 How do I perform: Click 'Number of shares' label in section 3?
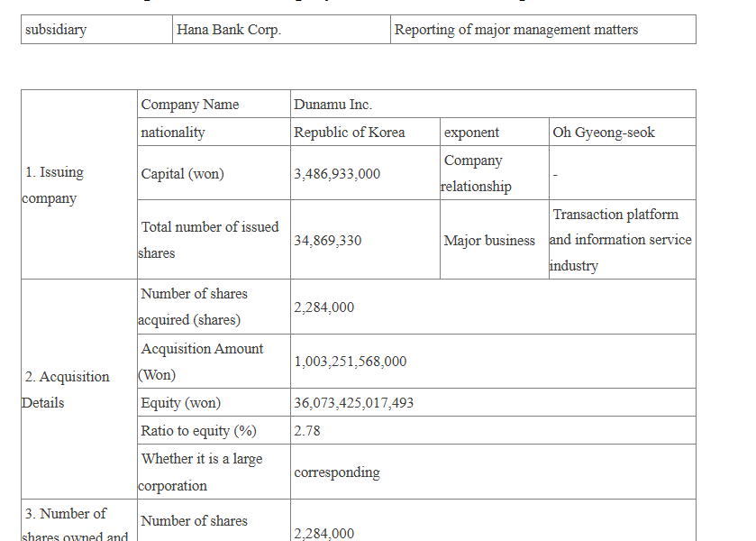(x=194, y=521)
